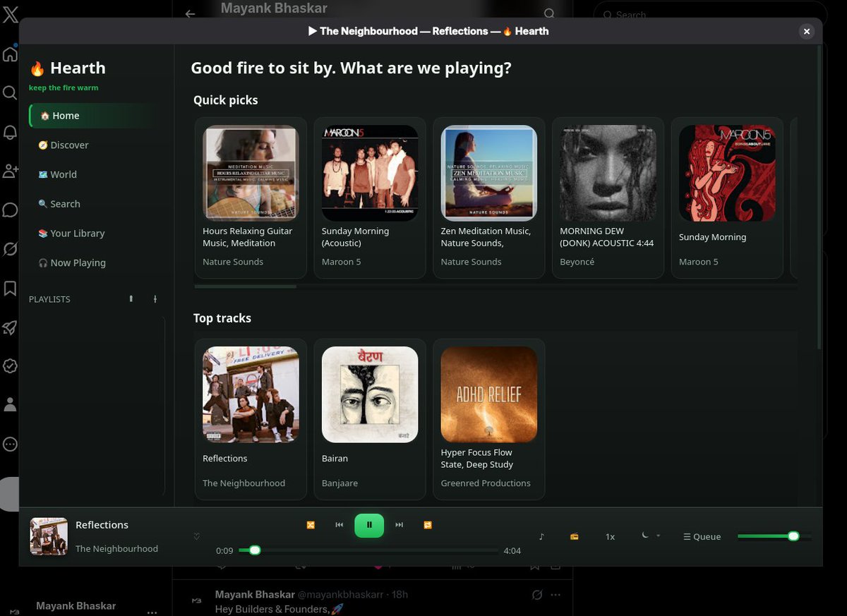
Task: Like the current song with heart icon
Action: click(196, 537)
